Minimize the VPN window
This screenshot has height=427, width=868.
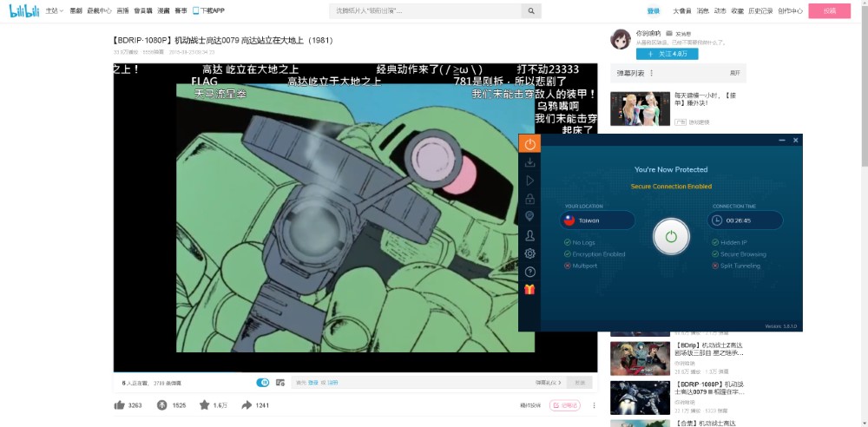pyautogui.click(x=782, y=140)
